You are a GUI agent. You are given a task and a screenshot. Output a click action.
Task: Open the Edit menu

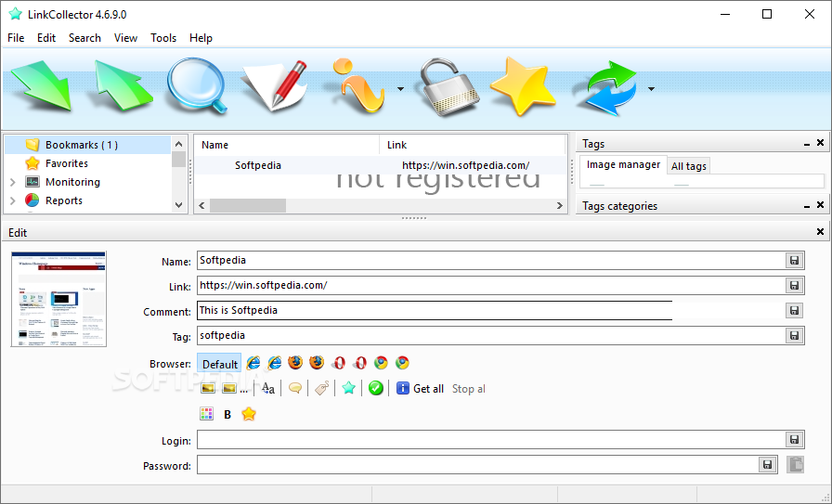pos(46,38)
